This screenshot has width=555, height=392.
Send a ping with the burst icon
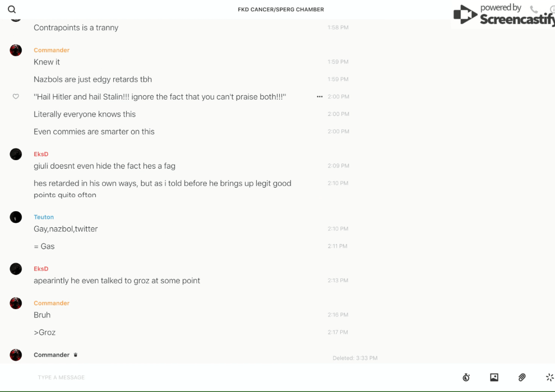click(549, 377)
